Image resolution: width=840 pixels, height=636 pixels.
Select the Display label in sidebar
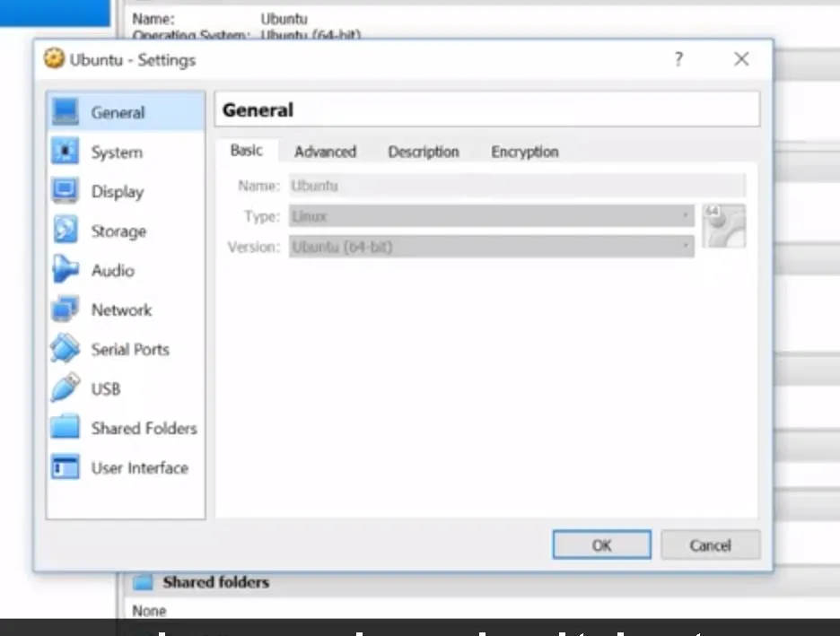click(x=118, y=192)
